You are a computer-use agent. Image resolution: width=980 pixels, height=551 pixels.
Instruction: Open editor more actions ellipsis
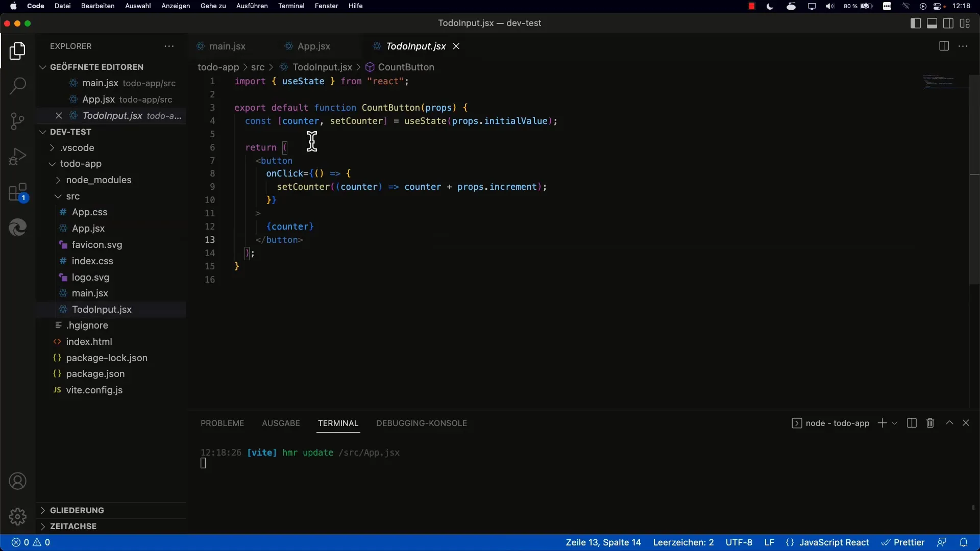click(963, 46)
